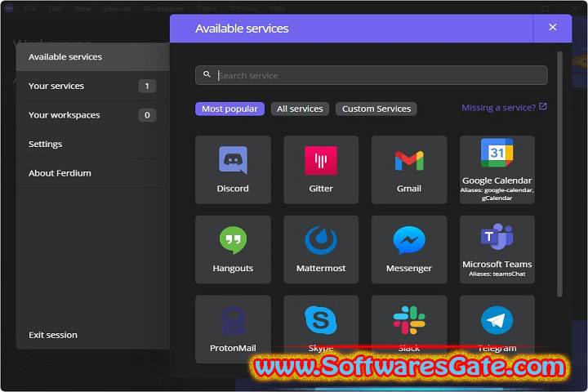Add the Microsoft Teams service

click(x=497, y=249)
